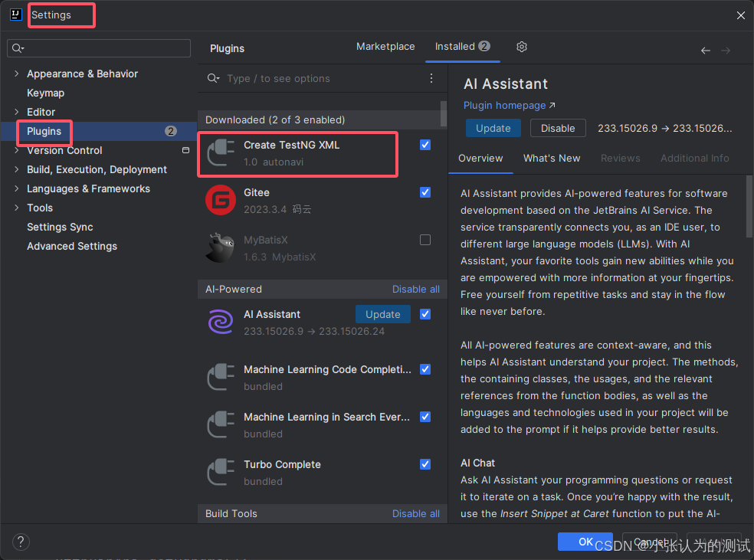Click the Turbo Complete plug icon

[x=221, y=472]
